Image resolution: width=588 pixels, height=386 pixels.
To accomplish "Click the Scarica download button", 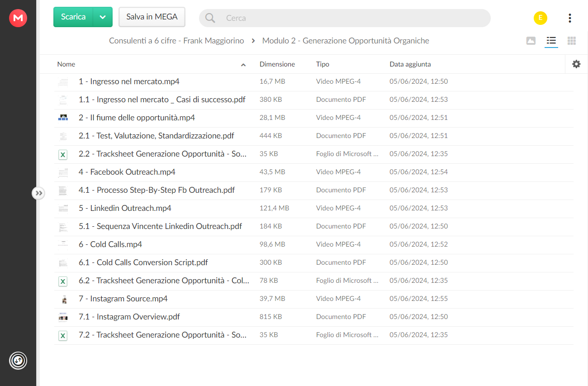I will [73, 17].
